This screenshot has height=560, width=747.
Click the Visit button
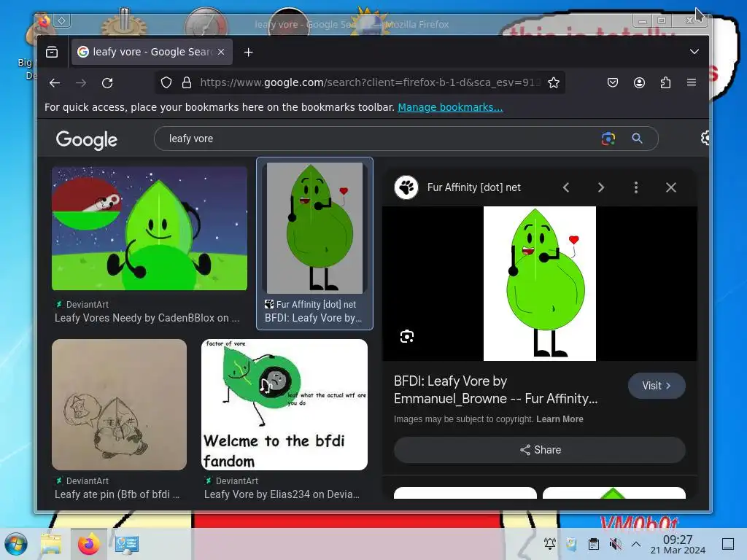point(657,386)
